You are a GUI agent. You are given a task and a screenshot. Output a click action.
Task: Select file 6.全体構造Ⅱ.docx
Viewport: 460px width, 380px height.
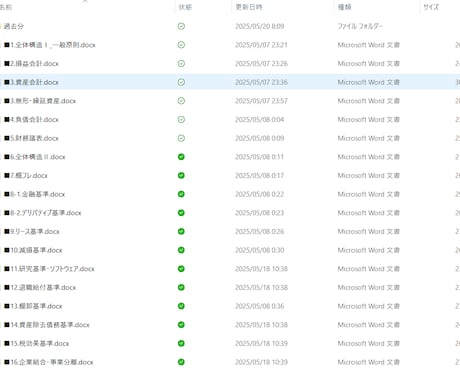coord(35,157)
